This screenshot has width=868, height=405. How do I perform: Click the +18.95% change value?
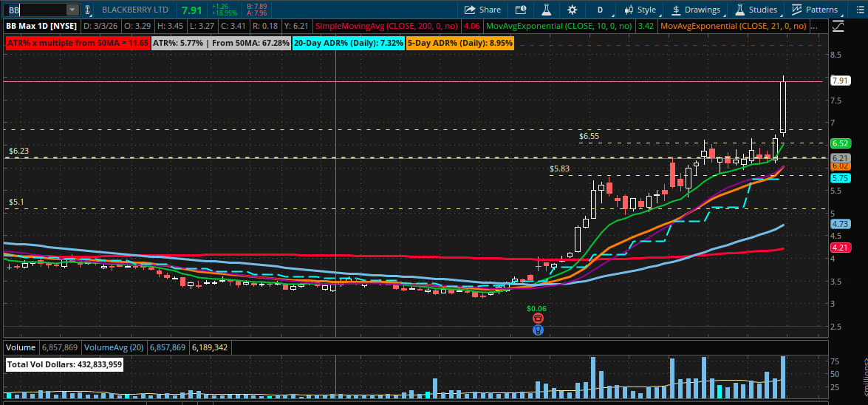[224, 13]
